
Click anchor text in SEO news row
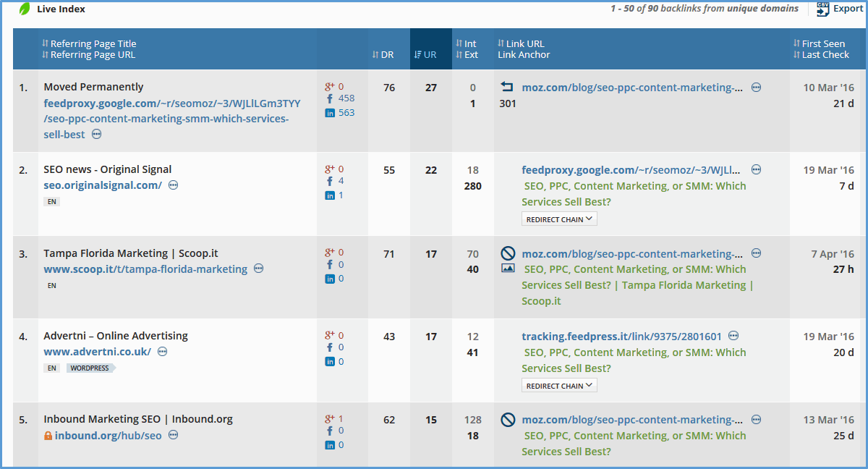(x=634, y=194)
